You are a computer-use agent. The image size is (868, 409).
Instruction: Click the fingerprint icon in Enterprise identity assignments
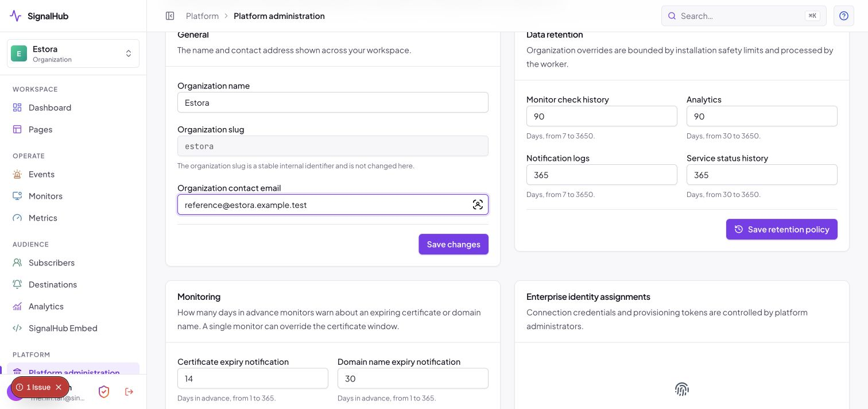point(682,389)
